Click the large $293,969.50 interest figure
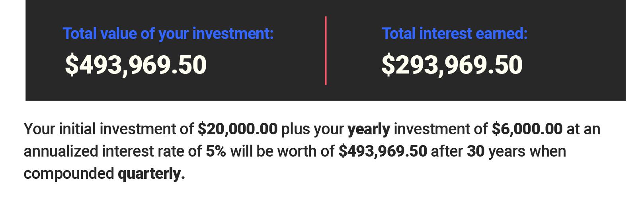644x213 pixels. click(x=452, y=65)
